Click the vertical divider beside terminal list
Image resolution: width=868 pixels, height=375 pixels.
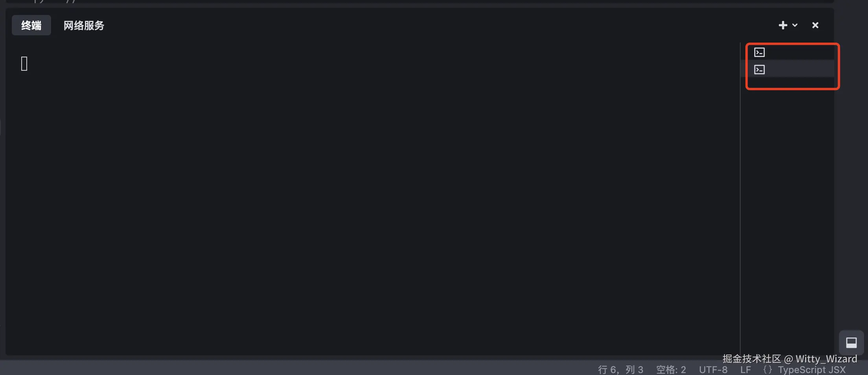click(x=740, y=197)
